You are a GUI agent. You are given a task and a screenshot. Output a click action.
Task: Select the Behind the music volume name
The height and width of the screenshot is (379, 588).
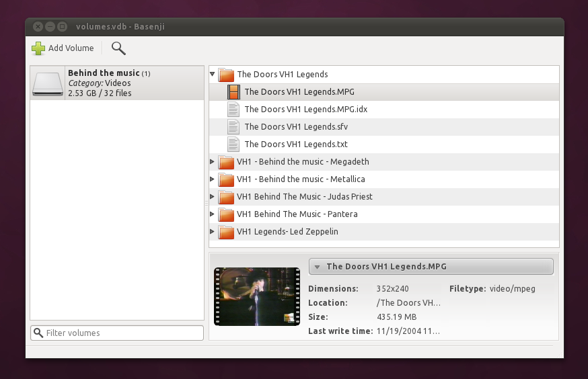(x=104, y=73)
